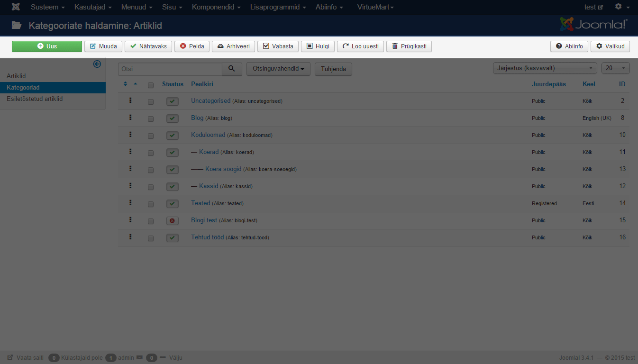Open the Joomla logo home icon
The image size is (638, 364).
click(x=16, y=7)
